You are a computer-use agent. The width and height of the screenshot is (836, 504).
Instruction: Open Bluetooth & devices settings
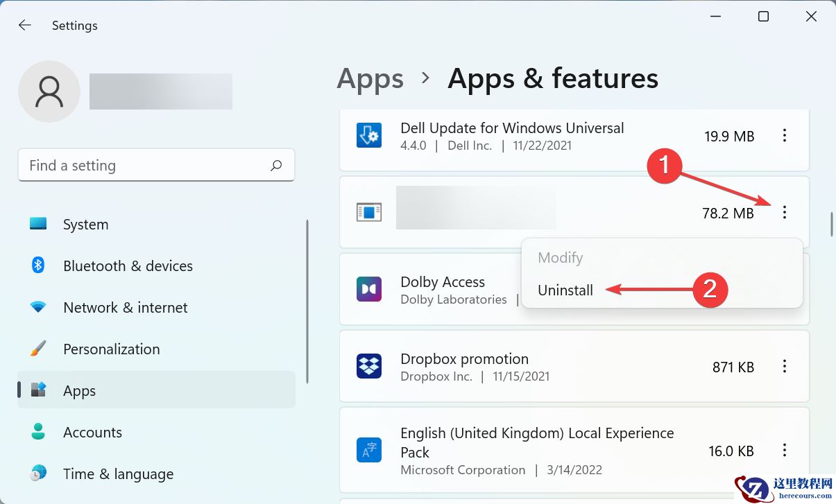128,266
